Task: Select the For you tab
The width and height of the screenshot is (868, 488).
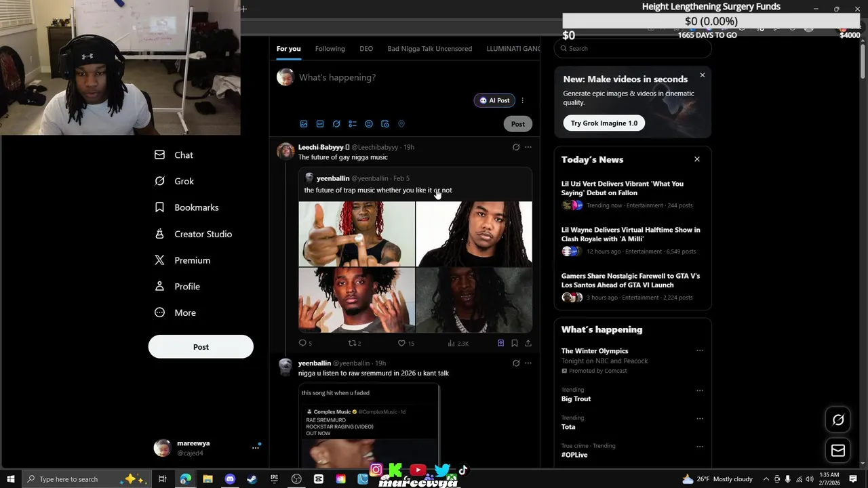Action: 288,49
